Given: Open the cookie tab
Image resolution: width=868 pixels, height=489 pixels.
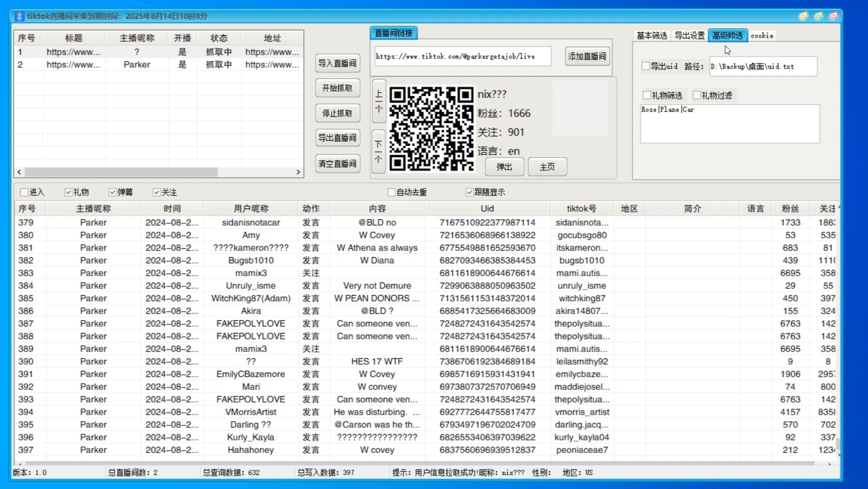Looking at the screenshot, I should [762, 35].
